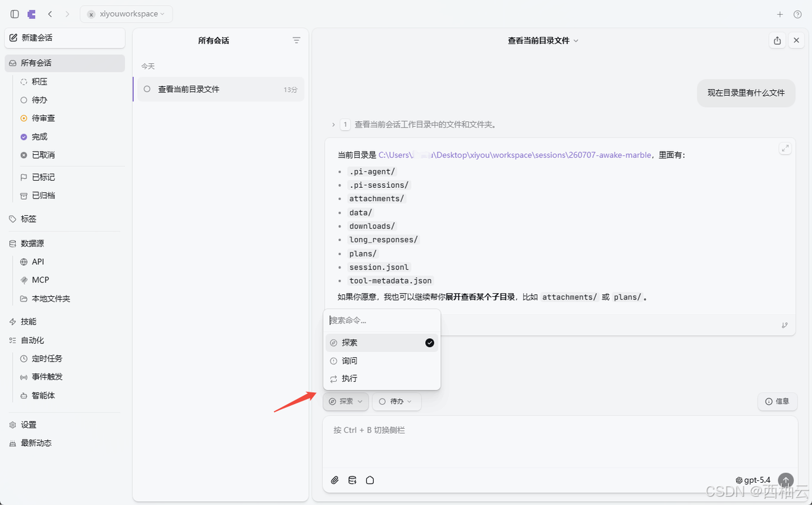The image size is (812, 505).
Task: Click the .pi-agent/ folder entry
Action: pos(372,171)
